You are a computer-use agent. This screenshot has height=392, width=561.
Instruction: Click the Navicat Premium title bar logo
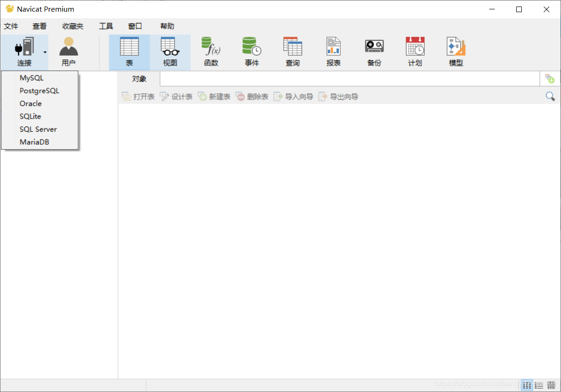(x=9, y=9)
